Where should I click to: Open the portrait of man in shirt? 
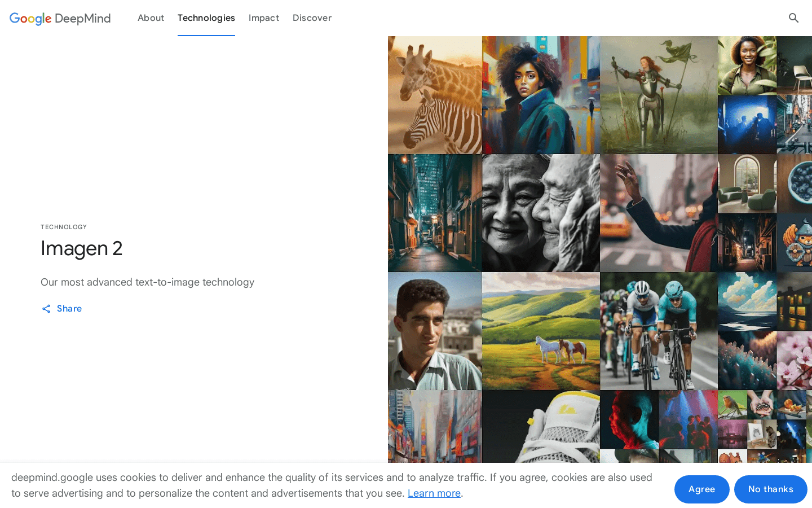point(435,331)
